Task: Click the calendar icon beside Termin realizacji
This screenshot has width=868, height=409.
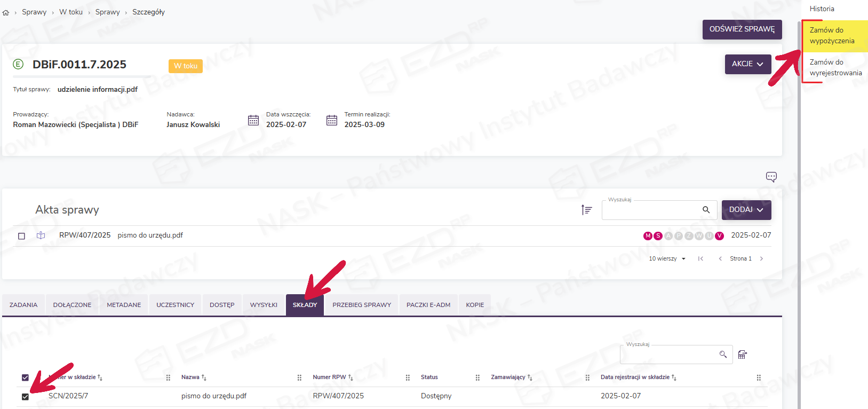Action: (x=332, y=120)
